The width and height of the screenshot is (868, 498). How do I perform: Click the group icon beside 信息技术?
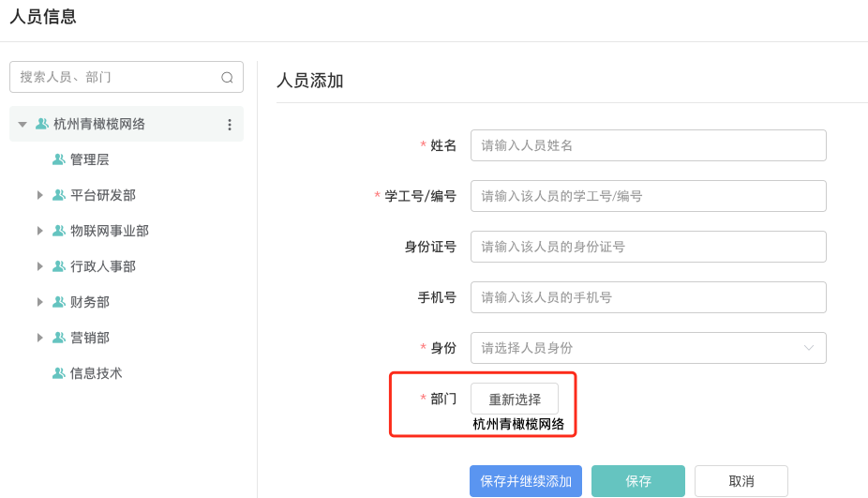coord(59,373)
